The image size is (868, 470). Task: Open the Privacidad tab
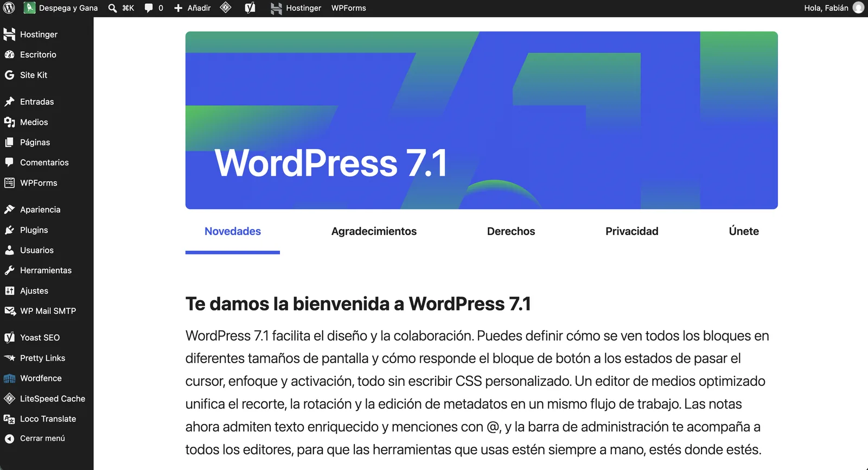tap(632, 231)
